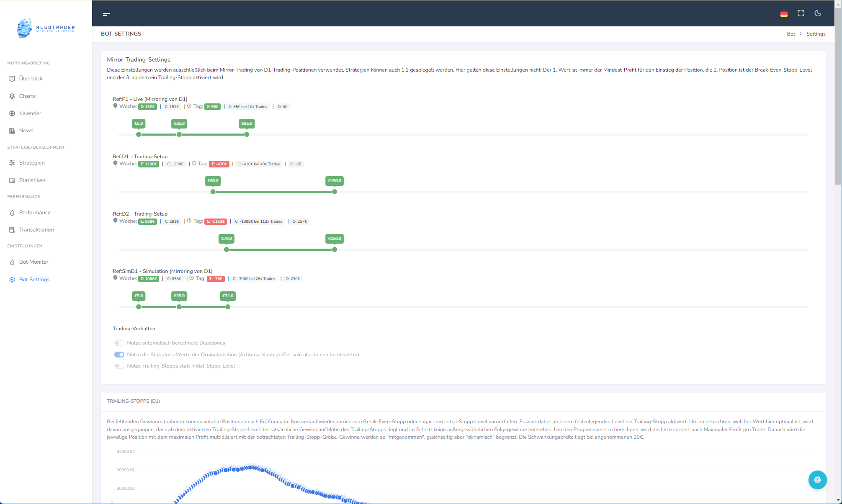Click the News newspaper icon

tap(12, 131)
